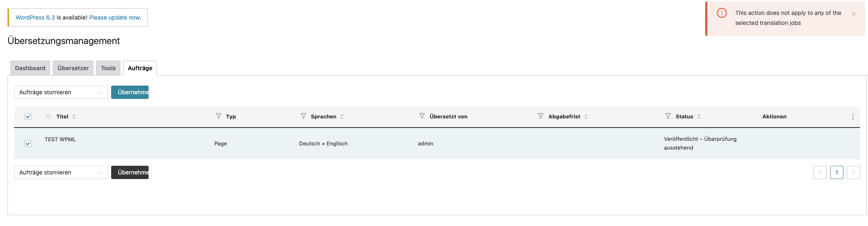868x226 pixels.
Task: Click the top Übernehmen button
Action: (130, 92)
